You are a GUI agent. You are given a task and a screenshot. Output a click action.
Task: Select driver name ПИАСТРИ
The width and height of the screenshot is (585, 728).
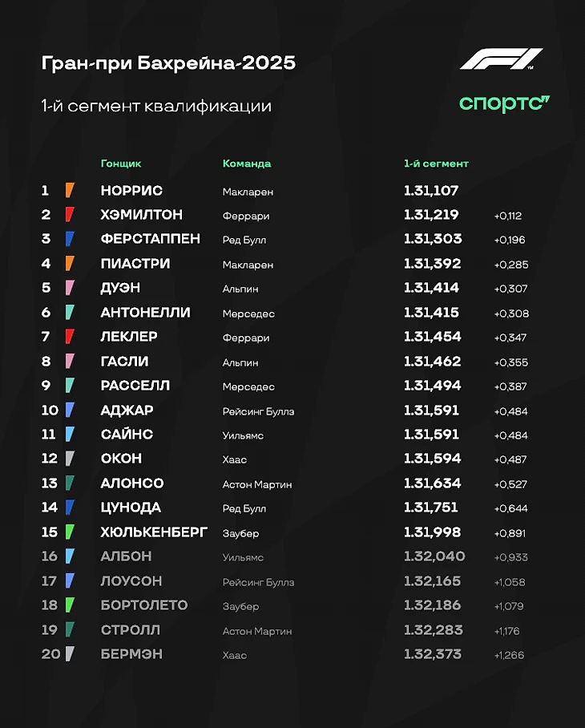coord(135,263)
